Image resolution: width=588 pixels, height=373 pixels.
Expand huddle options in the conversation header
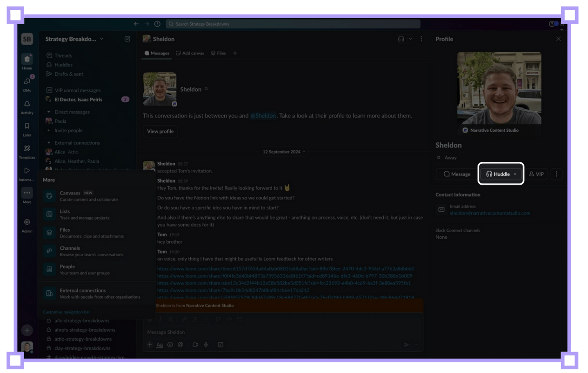point(410,39)
